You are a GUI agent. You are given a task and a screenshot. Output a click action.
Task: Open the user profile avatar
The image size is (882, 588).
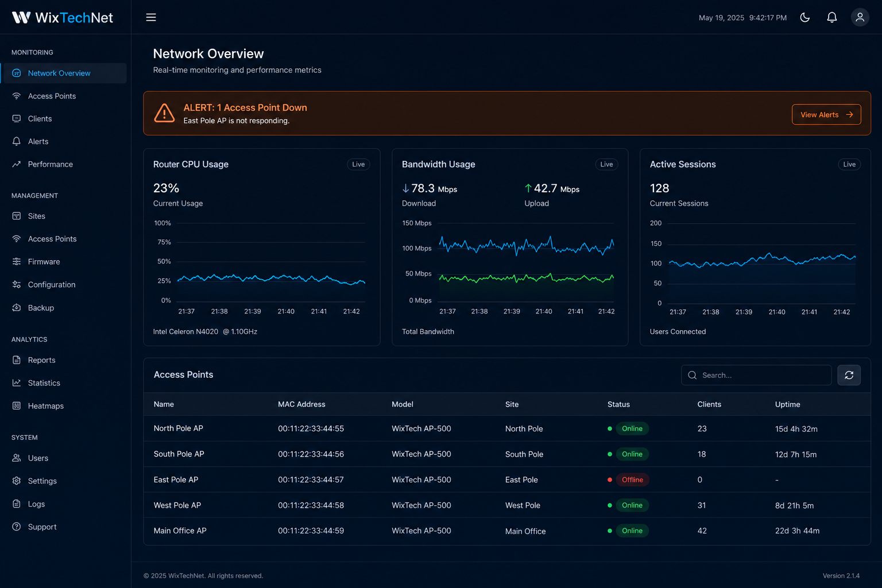[860, 17]
